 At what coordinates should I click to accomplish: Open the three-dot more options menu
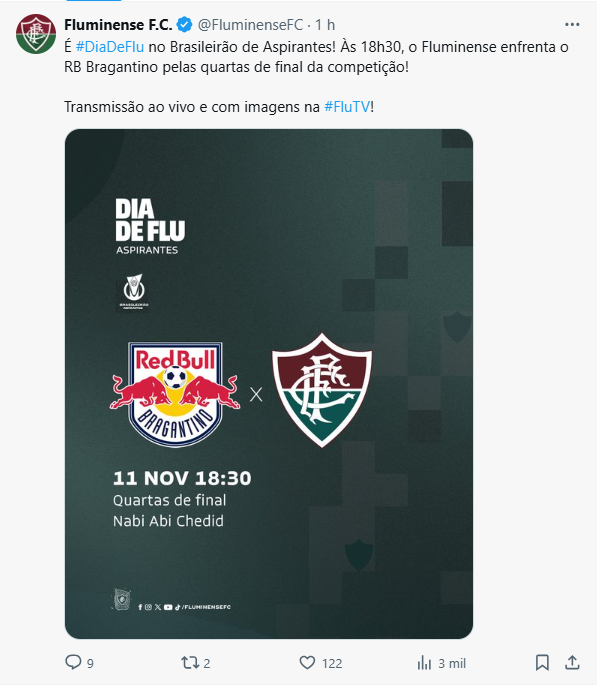point(572,25)
